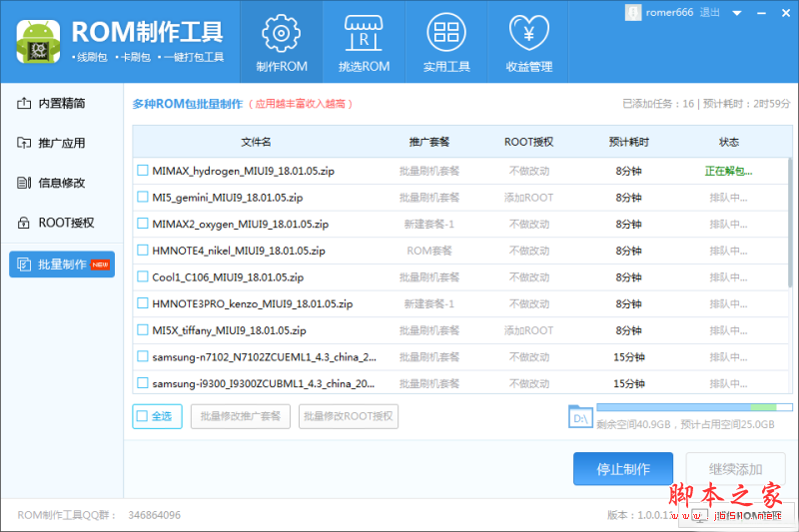Tick checkbox for MI5_gemini_MIUI9 file
This screenshot has height=532, width=799.
143,197
